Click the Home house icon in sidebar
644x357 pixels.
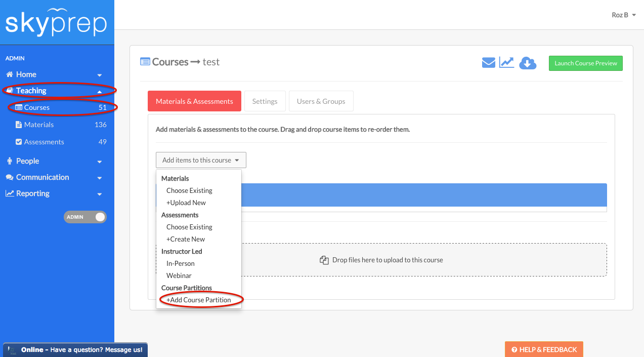[9, 74]
